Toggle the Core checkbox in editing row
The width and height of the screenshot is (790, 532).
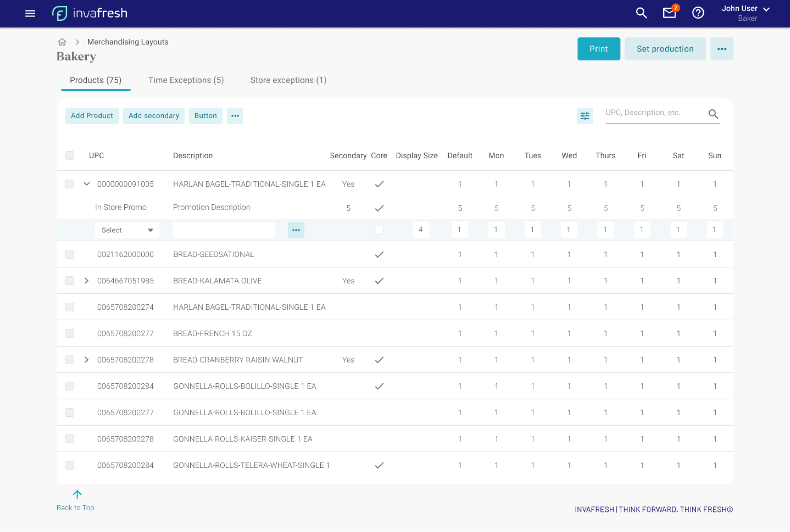(379, 230)
